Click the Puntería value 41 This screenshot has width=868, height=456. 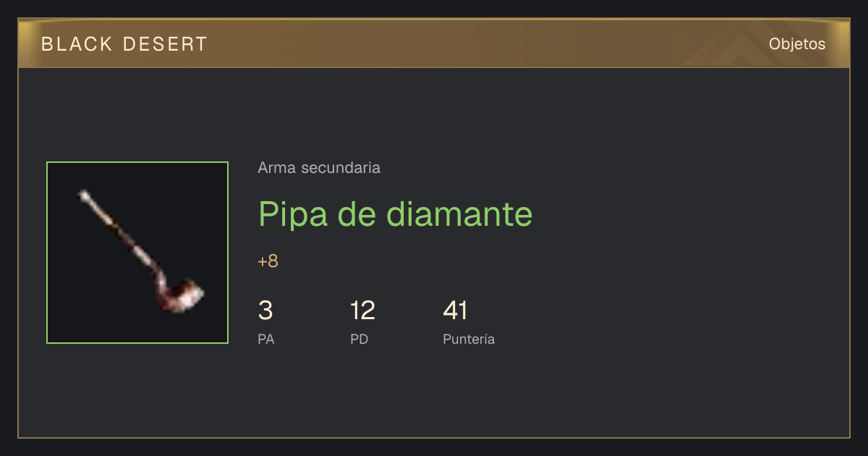[456, 311]
